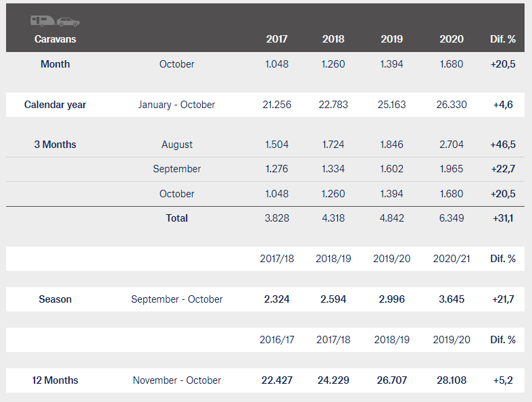Image resolution: width=532 pixels, height=402 pixels.
Task: Click the Season row label
Action: click(x=55, y=299)
